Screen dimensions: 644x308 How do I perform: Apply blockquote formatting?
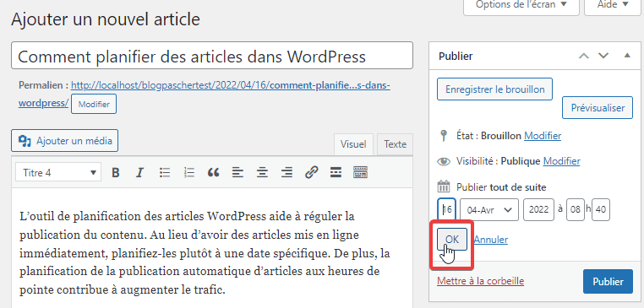click(213, 173)
